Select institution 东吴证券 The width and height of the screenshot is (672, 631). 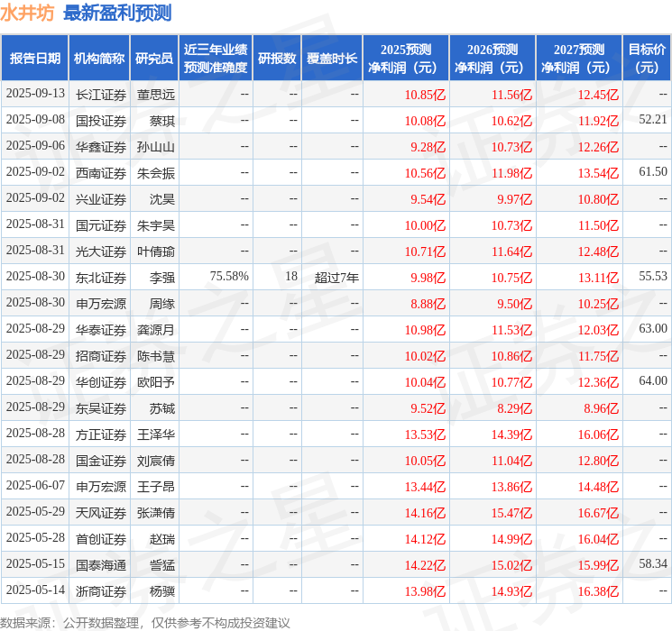click(x=101, y=408)
